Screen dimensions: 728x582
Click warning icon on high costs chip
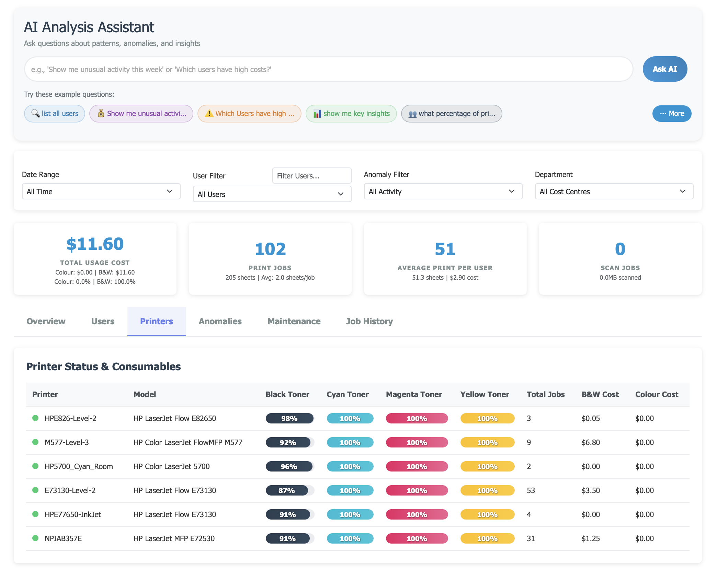coord(209,113)
